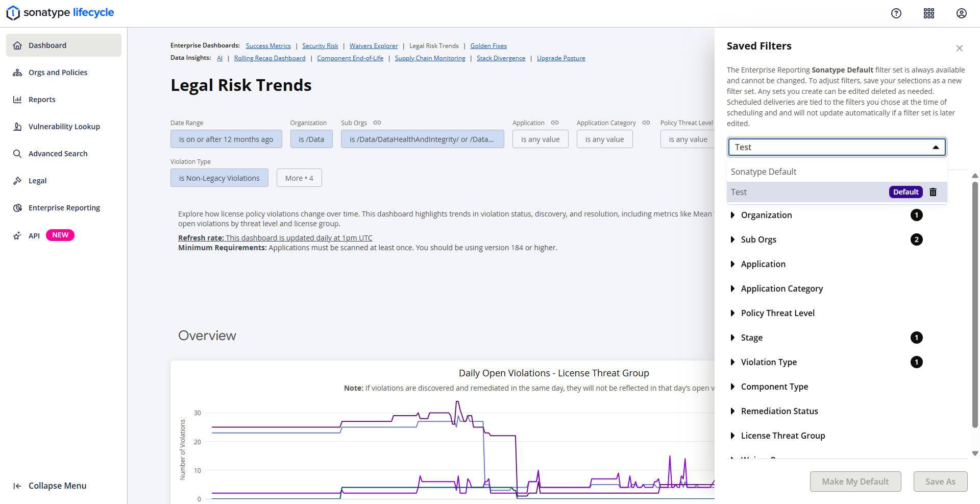Open the help question mark icon
Screen dimensions: 980x504
pyautogui.click(x=896, y=13)
